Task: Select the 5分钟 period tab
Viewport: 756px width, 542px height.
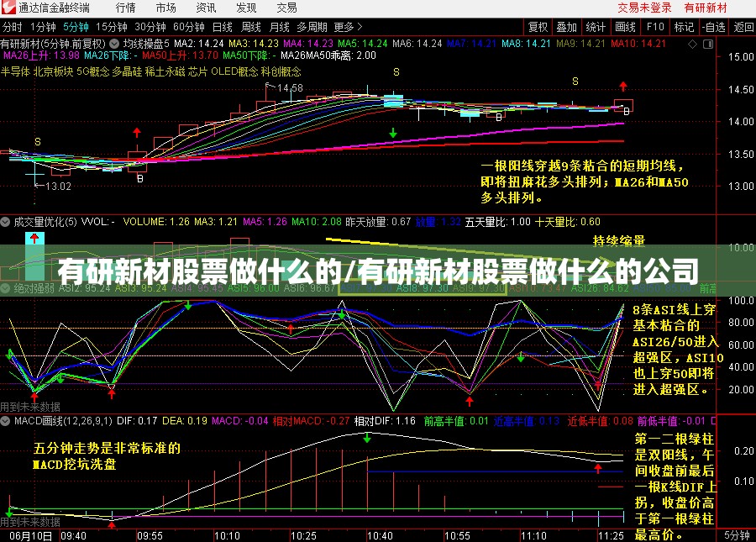Action: click(76, 27)
